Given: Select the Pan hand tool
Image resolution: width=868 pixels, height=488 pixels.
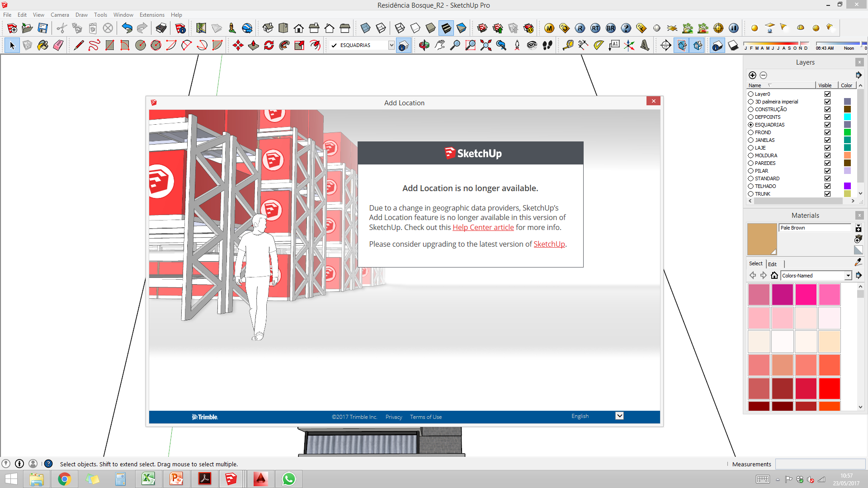Looking at the screenshot, I should (439, 45).
